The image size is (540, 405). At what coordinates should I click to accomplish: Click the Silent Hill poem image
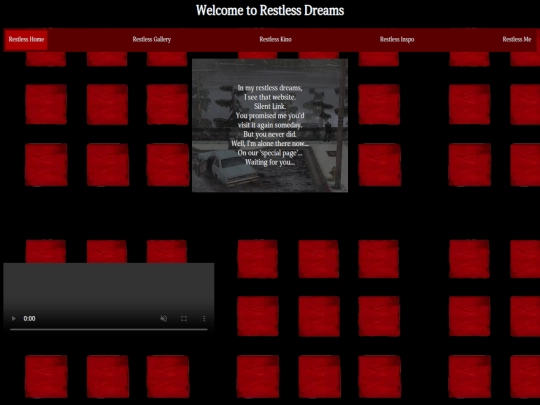270,125
